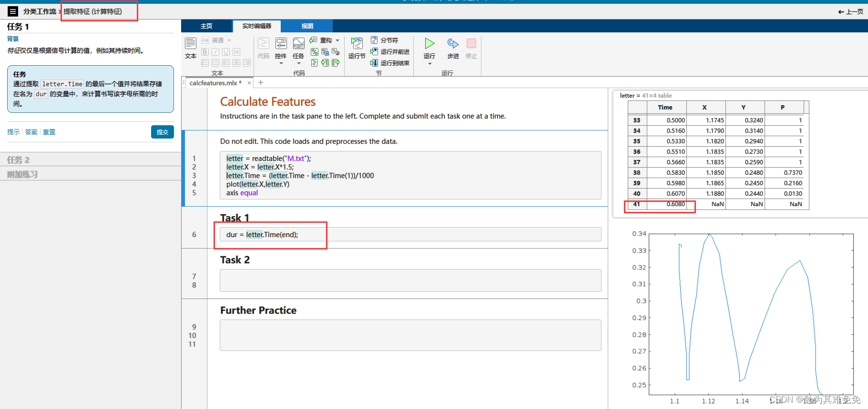Apply bulleted list formatting
The height and width of the screenshot is (409, 868).
pos(205,63)
